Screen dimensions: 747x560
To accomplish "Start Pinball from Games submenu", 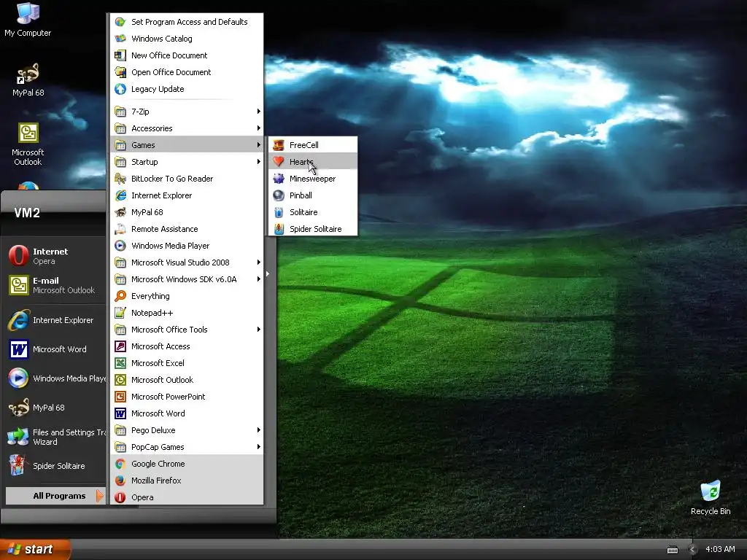I will coord(313,195).
